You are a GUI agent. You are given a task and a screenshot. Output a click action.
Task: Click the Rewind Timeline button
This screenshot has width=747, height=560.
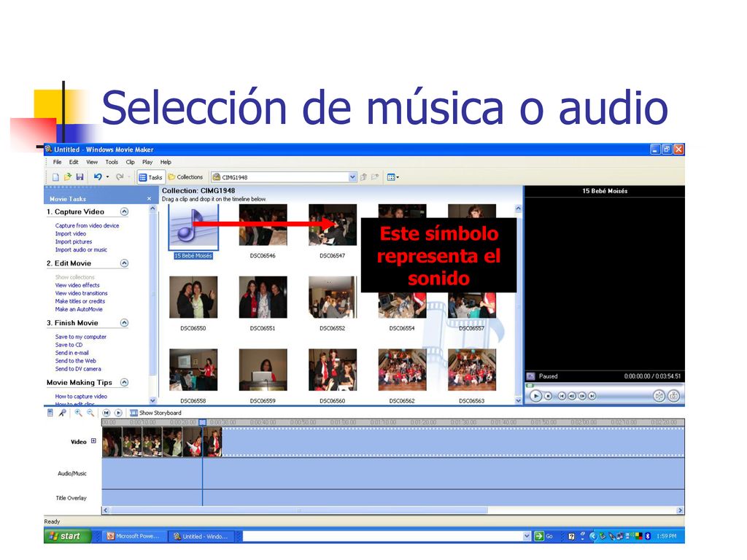[107, 413]
